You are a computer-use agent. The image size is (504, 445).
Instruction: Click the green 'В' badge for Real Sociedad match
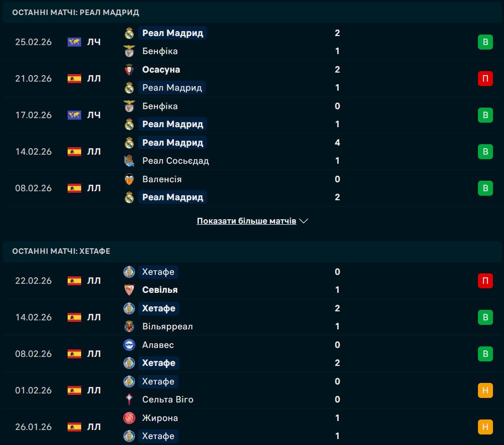point(485,152)
